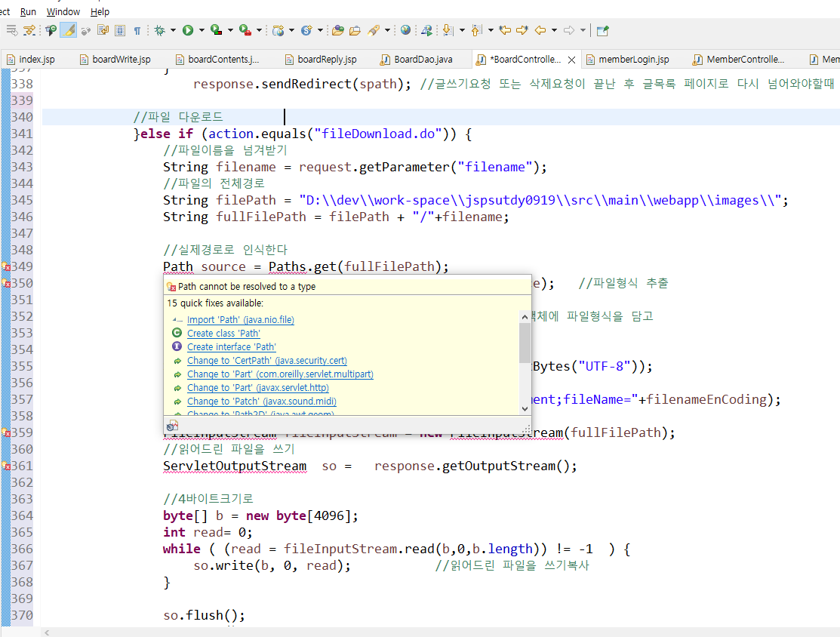This screenshot has height=637, width=840.
Task: Click the New Dynamic Web Project icon
Action: coord(278,30)
